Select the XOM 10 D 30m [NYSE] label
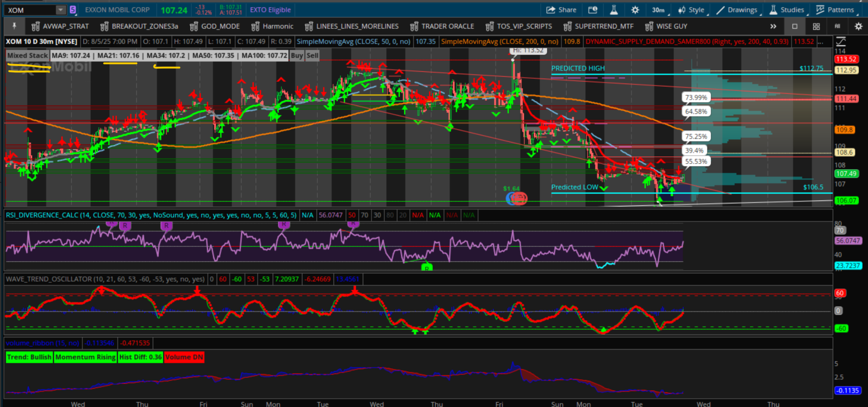This screenshot has height=407, width=868. click(42, 42)
